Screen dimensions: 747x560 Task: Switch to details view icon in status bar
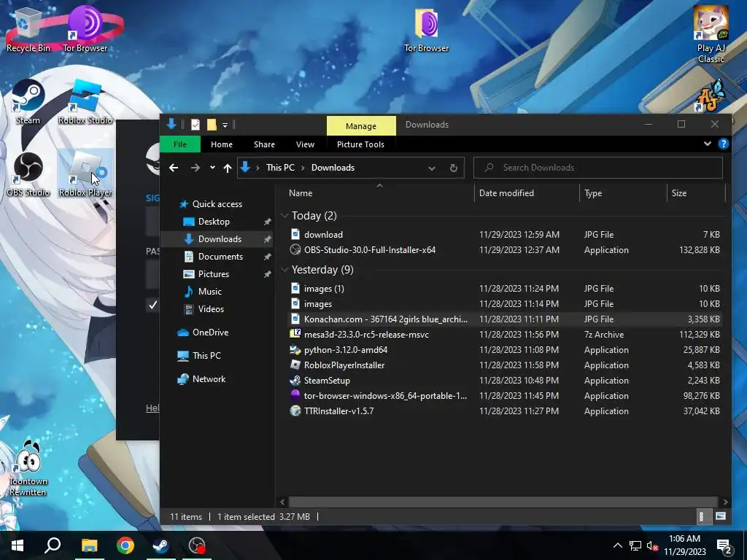[x=701, y=516]
